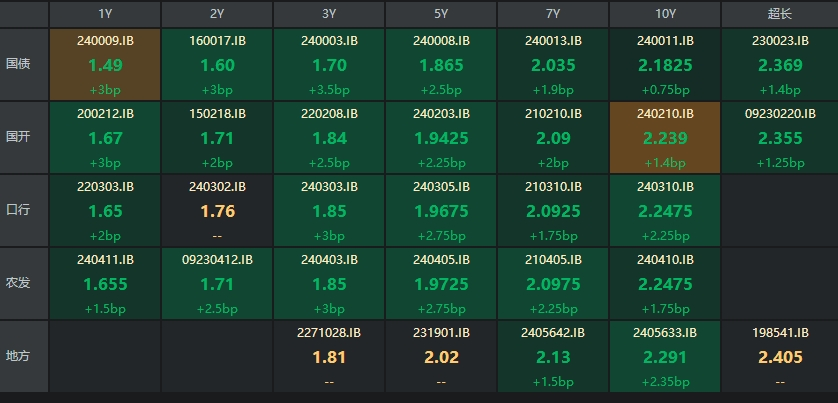
Task: Click the +1.25bp change value
Action: click(780, 163)
